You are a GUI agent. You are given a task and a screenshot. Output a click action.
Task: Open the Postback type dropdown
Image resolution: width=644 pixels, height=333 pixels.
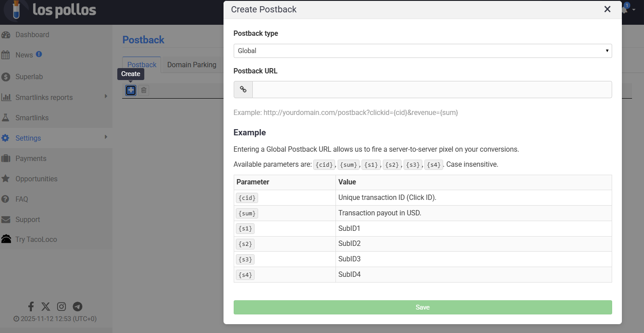[x=422, y=51]
